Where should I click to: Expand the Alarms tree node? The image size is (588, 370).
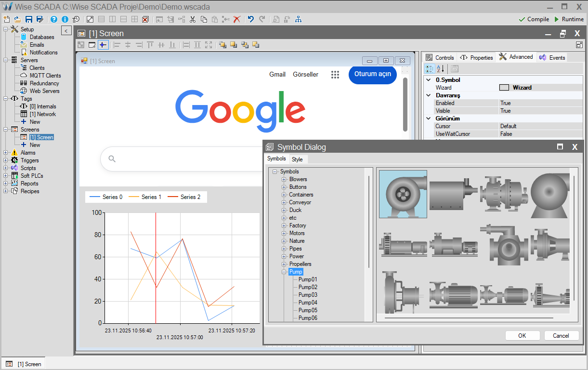point(5,153)
